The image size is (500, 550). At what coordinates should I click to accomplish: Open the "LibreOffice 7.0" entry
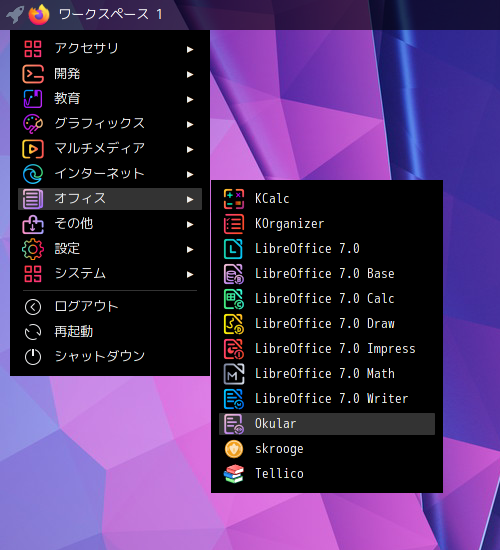327,249
